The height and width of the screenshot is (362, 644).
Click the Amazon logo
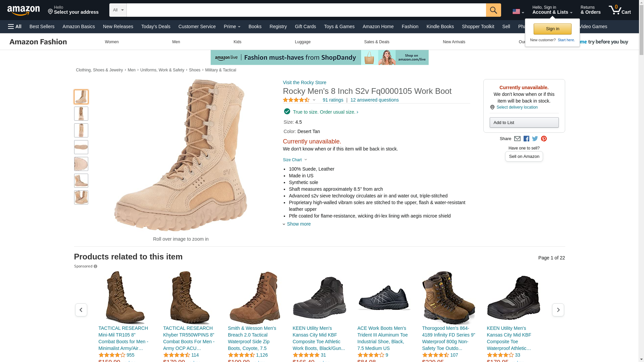pyautogui.click(x=23, y=11)
